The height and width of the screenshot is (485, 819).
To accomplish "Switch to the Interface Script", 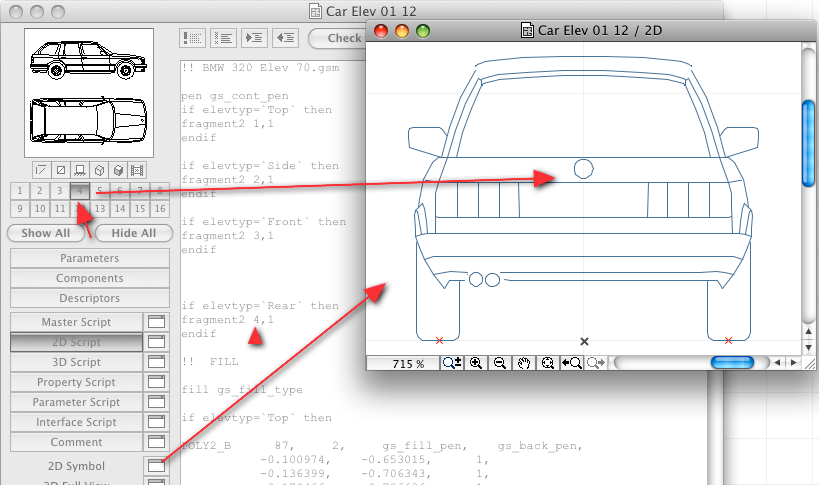I will (x=76, y=422).
